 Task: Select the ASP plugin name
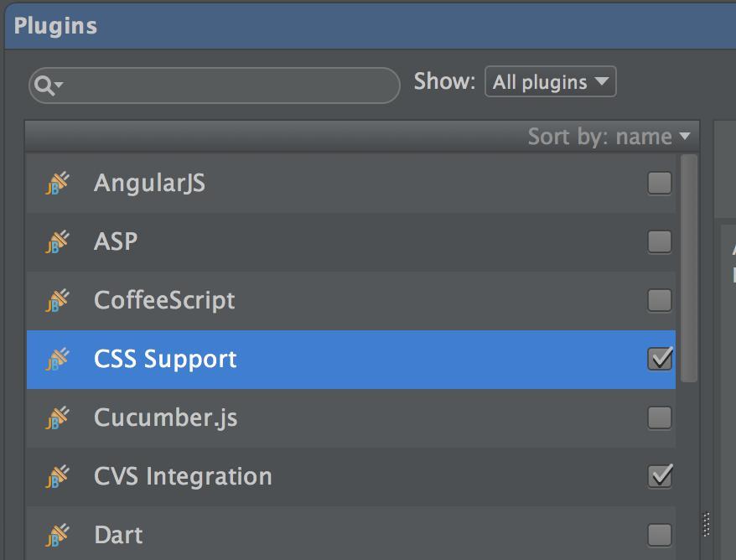[116, 242]
